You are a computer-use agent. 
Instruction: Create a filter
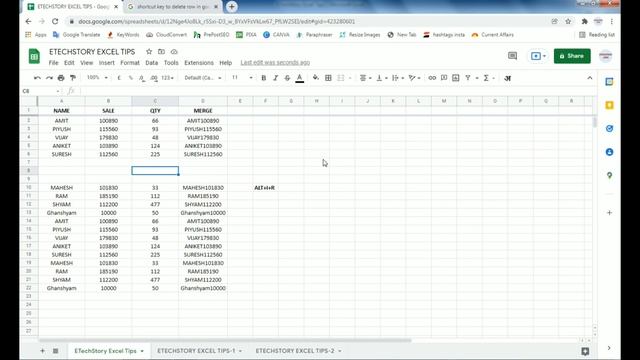[x=468, y=78]
